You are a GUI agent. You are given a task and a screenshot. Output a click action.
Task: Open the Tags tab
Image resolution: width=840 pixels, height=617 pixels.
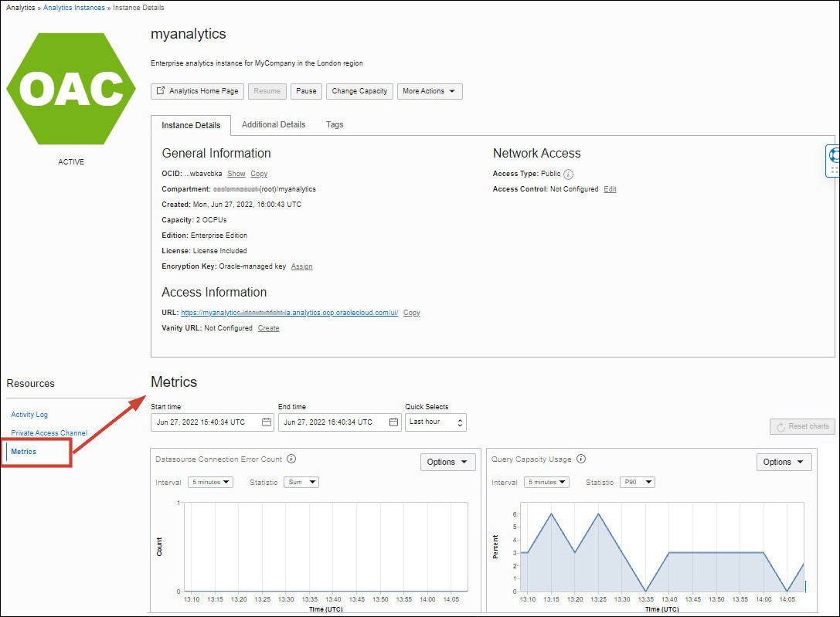click(335, 124)
